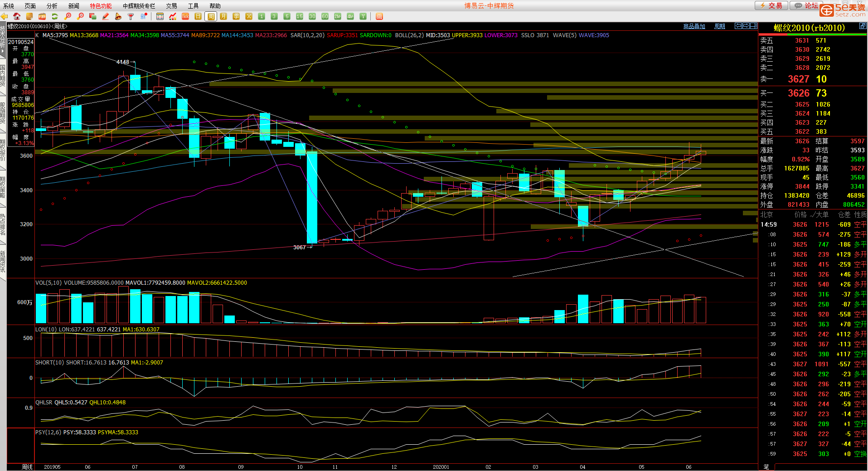Click the back arrow toolbar icon

(x=5, y=16)
